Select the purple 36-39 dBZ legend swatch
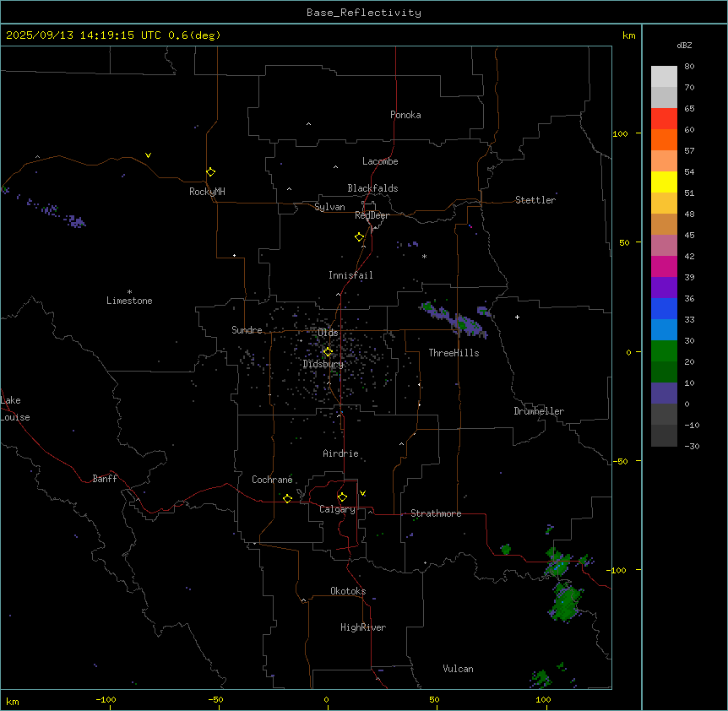The width and height of the screenshot is (728, 711). [x=664, y=288]
